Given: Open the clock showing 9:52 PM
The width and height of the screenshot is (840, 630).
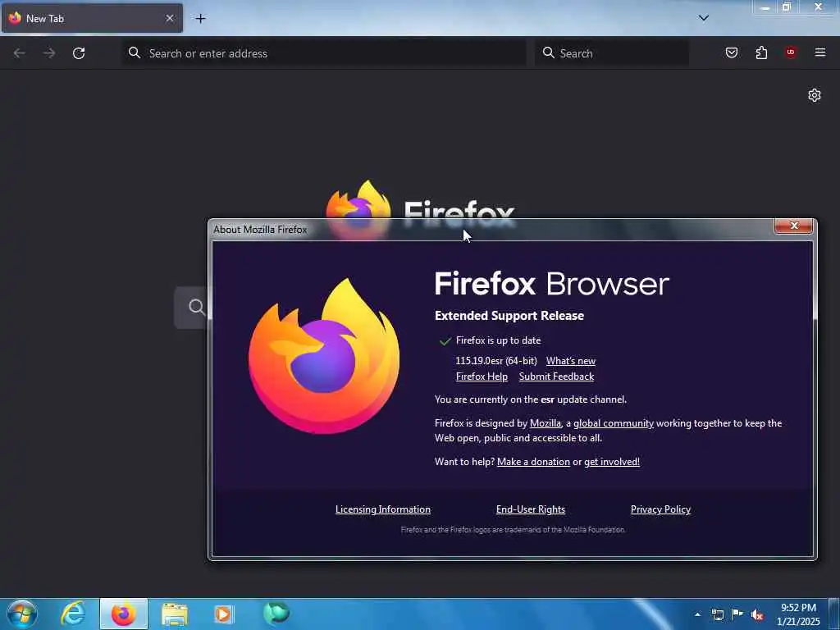Looking at the screenshot, I should tap(798, 614).
